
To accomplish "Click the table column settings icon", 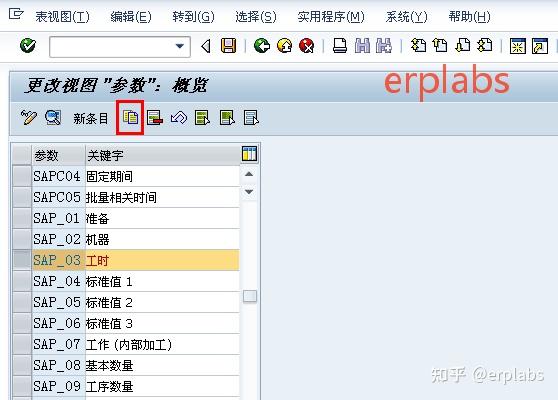I will [249, 154].
